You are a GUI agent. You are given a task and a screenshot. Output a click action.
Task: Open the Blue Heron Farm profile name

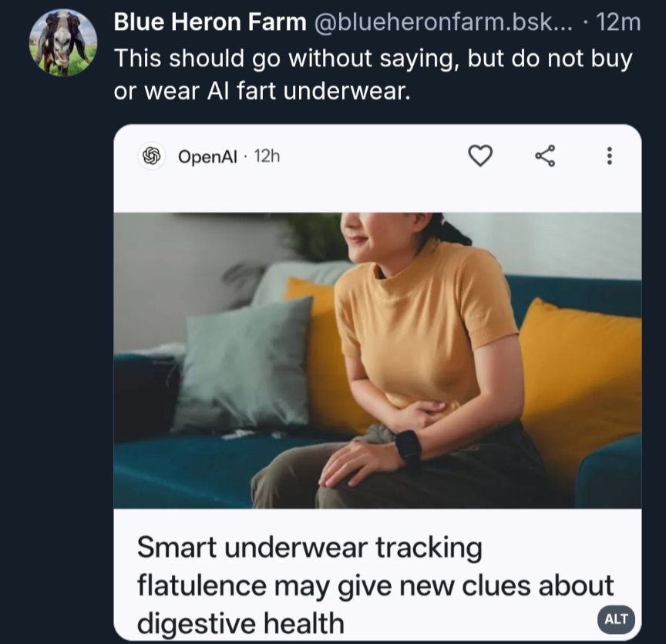(210, 22)
